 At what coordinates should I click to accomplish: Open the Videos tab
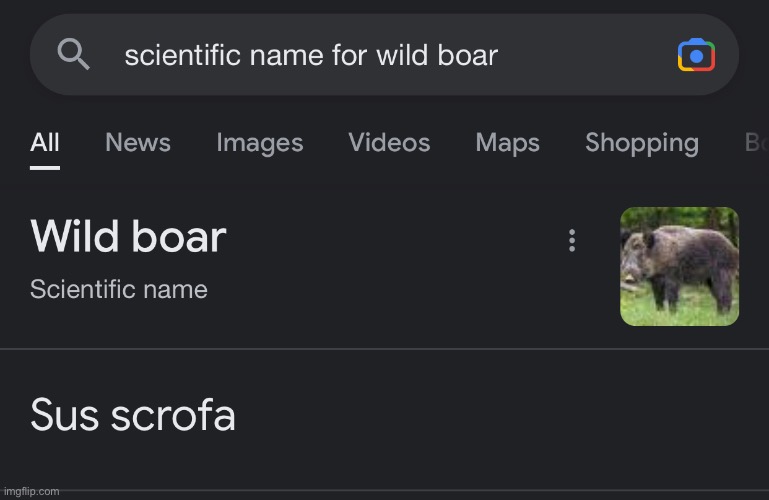pos(389,143)
